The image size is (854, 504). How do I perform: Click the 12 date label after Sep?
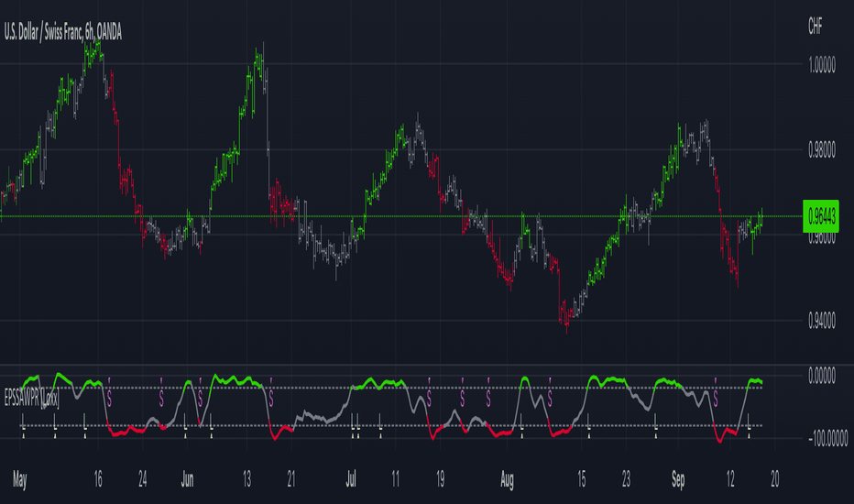pos(730,479)
